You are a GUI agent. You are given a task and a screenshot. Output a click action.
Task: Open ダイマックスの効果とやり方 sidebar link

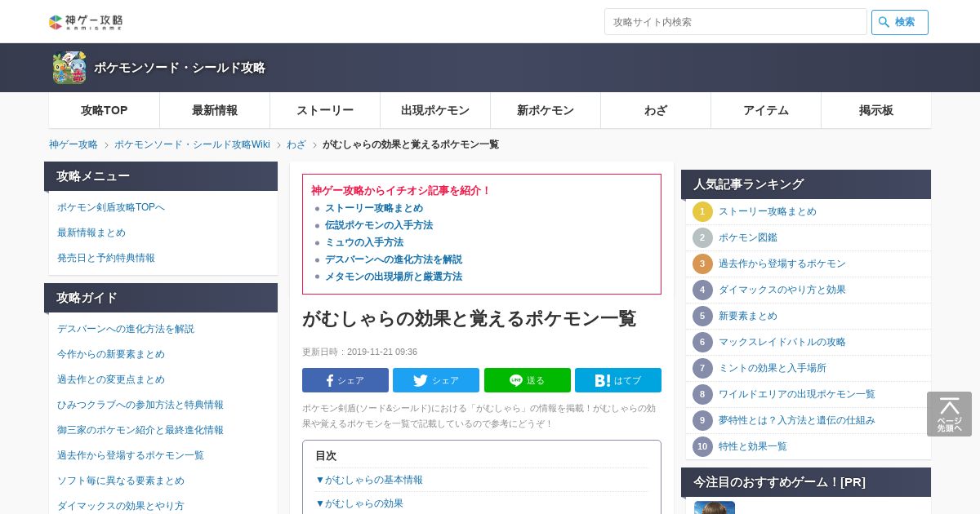121,506
